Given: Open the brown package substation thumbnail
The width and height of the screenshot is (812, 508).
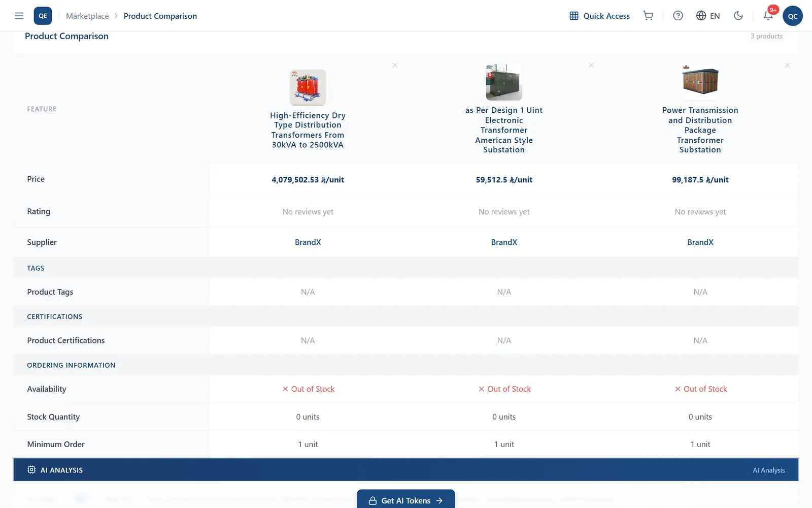Looking at the screenshot, I should [x=700, y=82].
